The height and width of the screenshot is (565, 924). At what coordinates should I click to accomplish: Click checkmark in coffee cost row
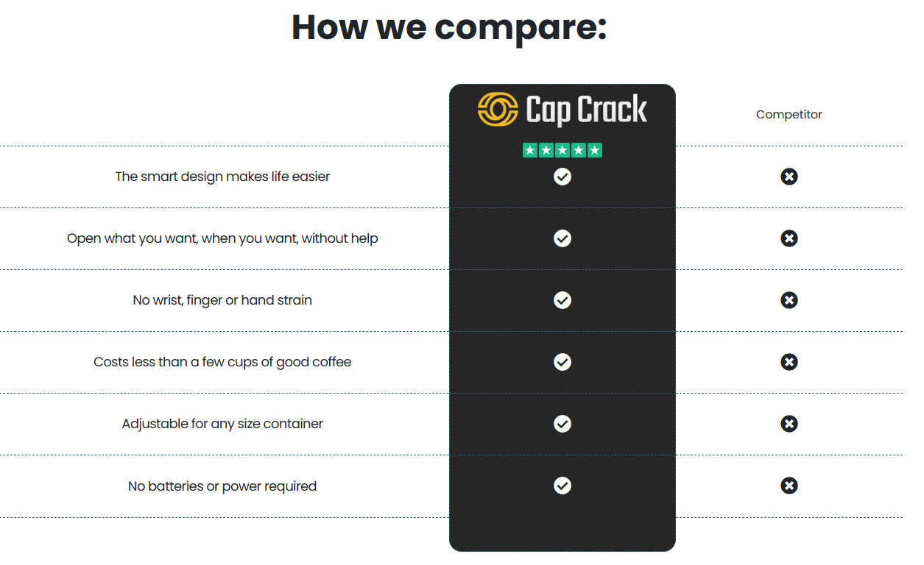(x=562, y=362)
